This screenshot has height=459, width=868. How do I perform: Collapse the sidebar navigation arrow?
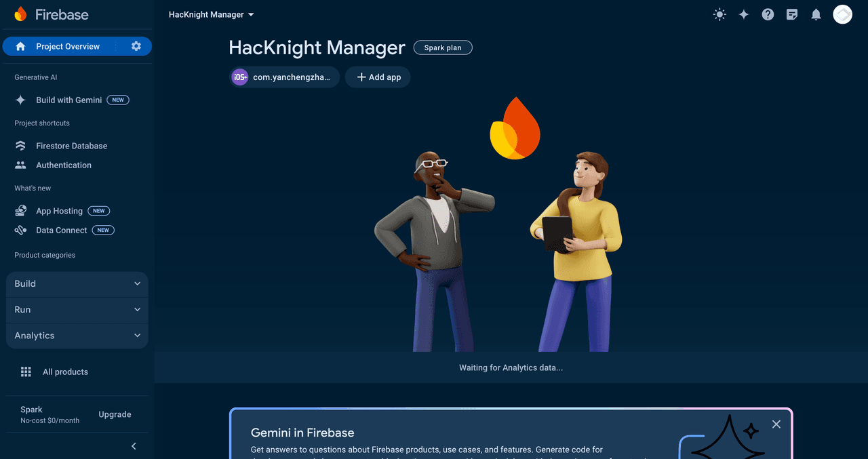click(x=134, y=446)
